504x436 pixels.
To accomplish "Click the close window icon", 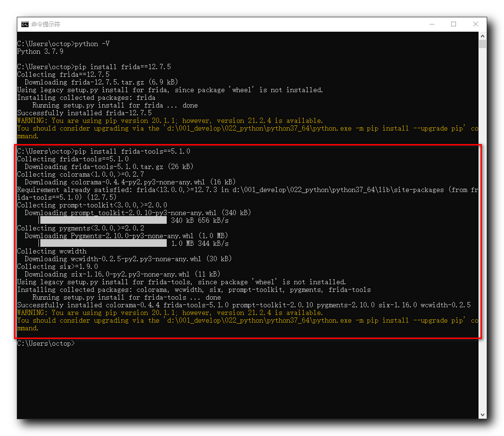I will pos(476,24).
